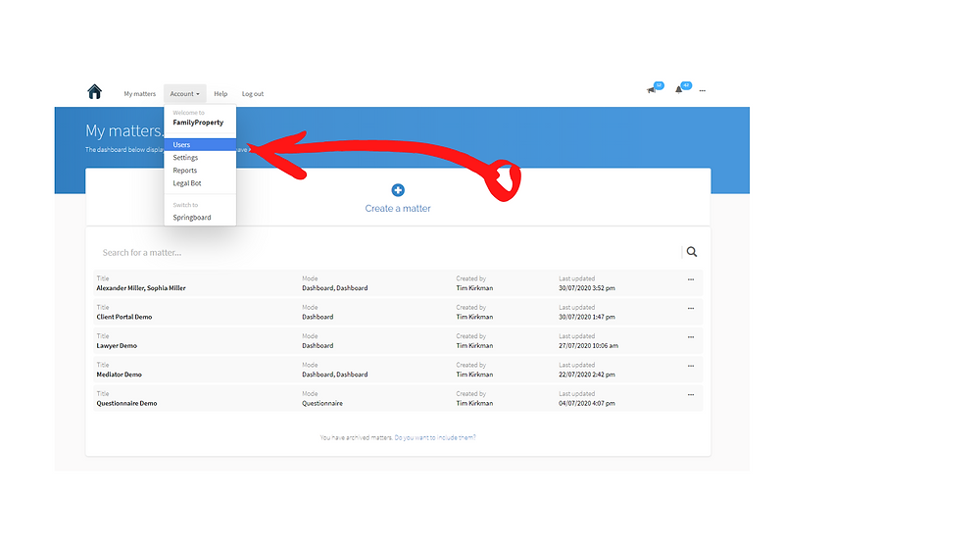Open options for Questionnaire Demo row
The width and height of the screenshot is (980, 552).
(x=691, y=394)
